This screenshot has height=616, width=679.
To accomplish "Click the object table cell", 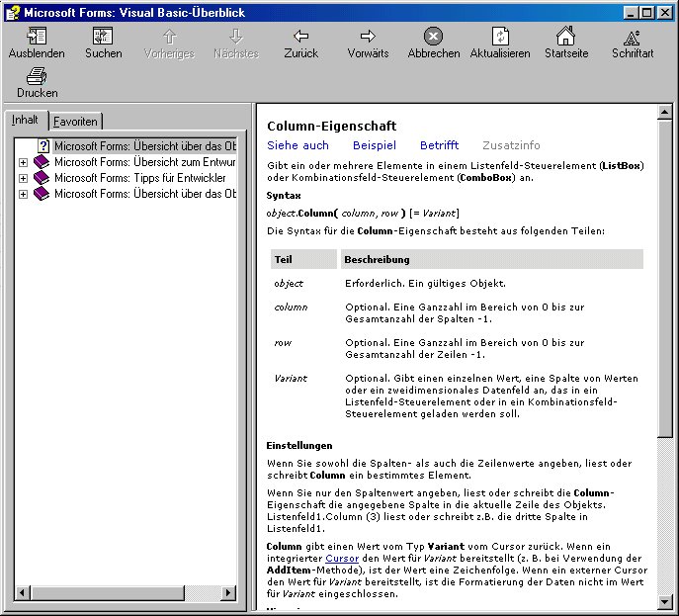I will tap(289, 284).
